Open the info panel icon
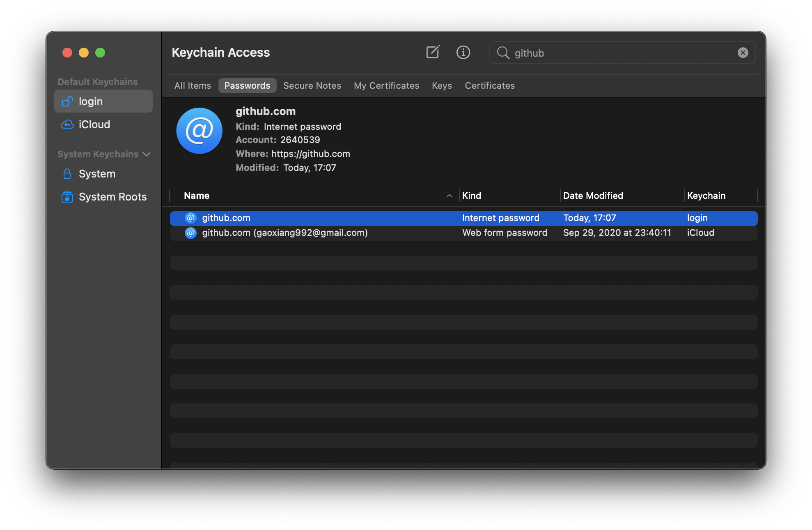Viewport: 812px width, 530px height. click(463, 52)
